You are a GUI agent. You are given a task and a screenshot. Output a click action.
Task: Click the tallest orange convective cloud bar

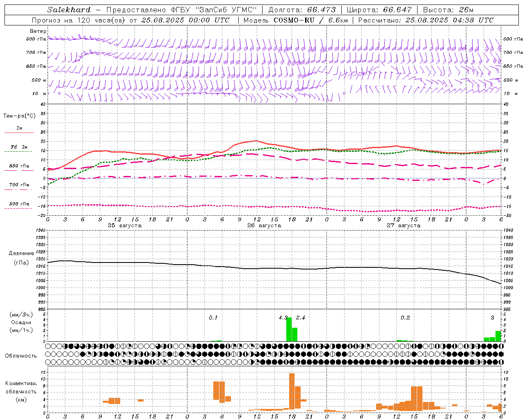pyautogui.click(x=292, y=390)
